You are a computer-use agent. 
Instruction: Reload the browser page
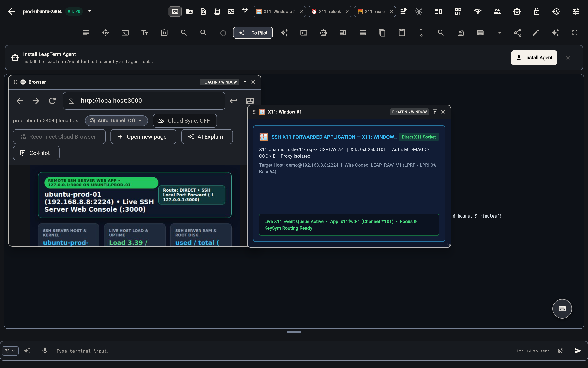(x=52, y=101)
